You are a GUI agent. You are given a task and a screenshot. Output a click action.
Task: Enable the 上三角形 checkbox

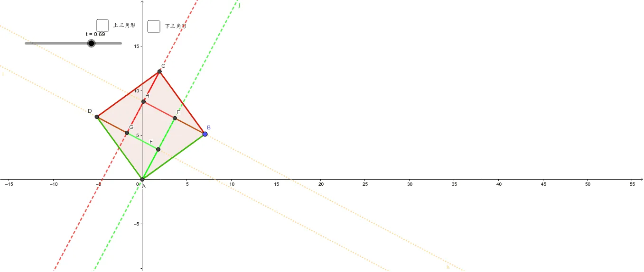point(103,25)
